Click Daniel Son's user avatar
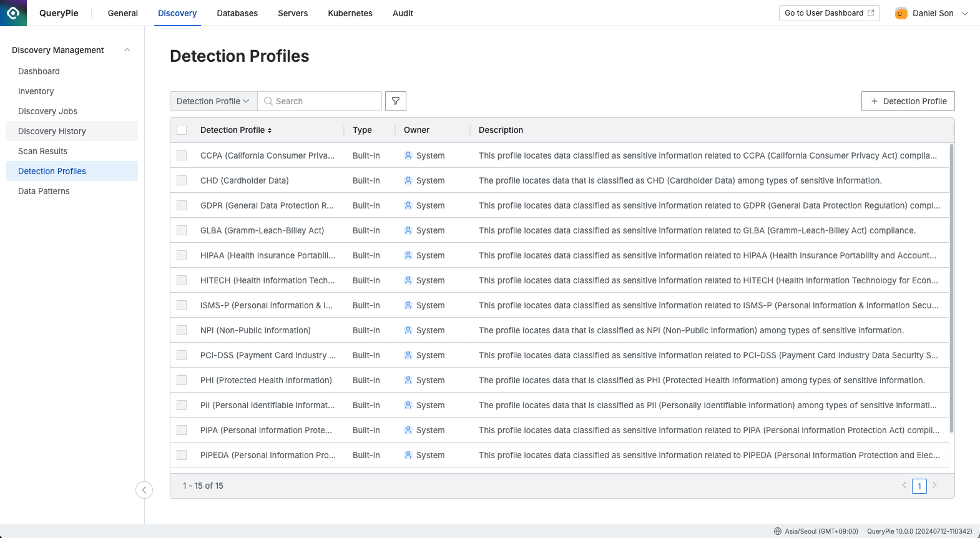Image resolution: width=980 pixels, height=538 pixels. pos(901,13)
